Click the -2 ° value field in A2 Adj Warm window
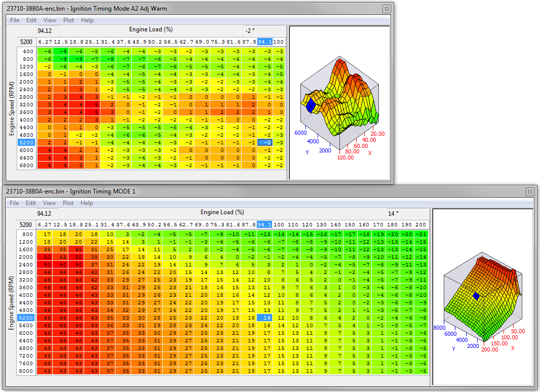 (264, 30)
